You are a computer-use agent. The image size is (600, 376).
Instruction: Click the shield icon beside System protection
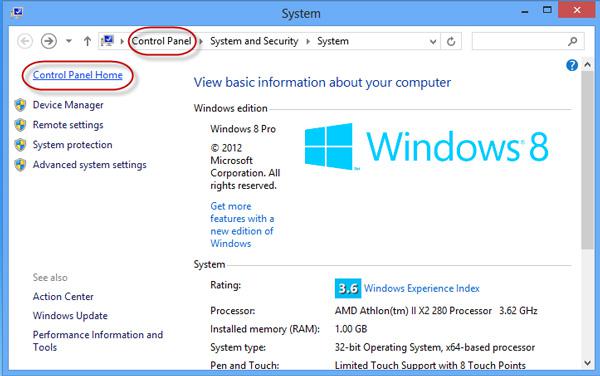20,145
